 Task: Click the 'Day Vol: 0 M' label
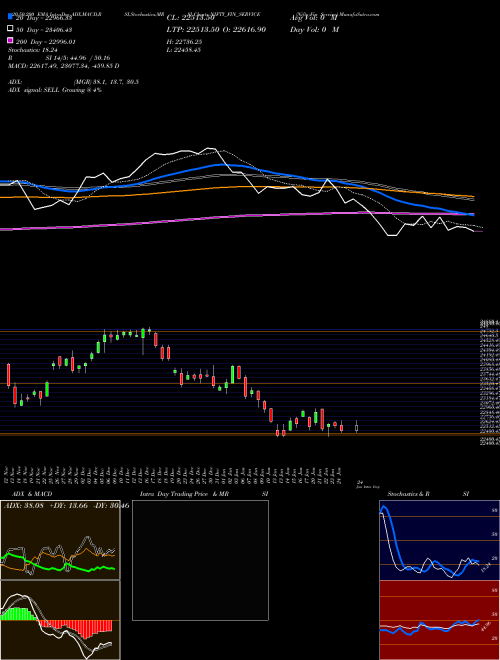(314, 30)
